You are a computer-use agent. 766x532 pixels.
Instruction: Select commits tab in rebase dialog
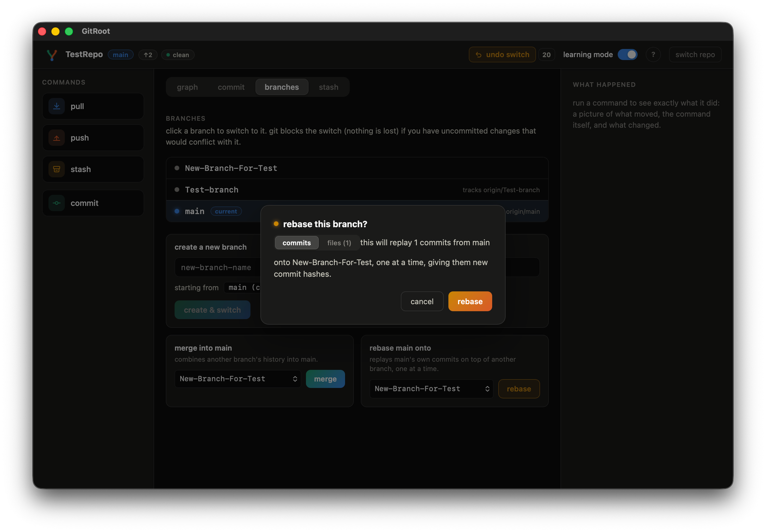[296, 243]
